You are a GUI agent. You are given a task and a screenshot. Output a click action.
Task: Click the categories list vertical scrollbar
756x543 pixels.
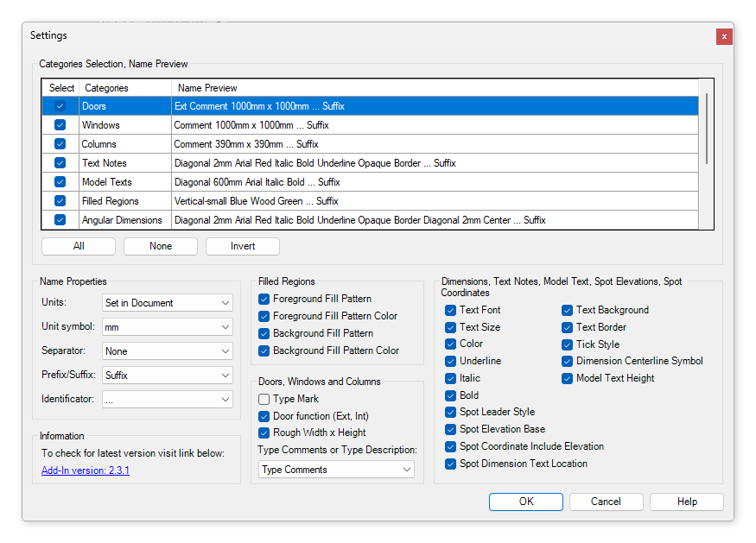(x=707, y=129)
